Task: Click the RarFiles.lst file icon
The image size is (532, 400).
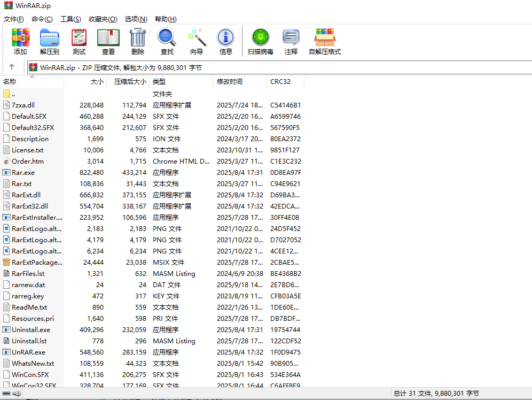Action: click(x=6, y=273)
